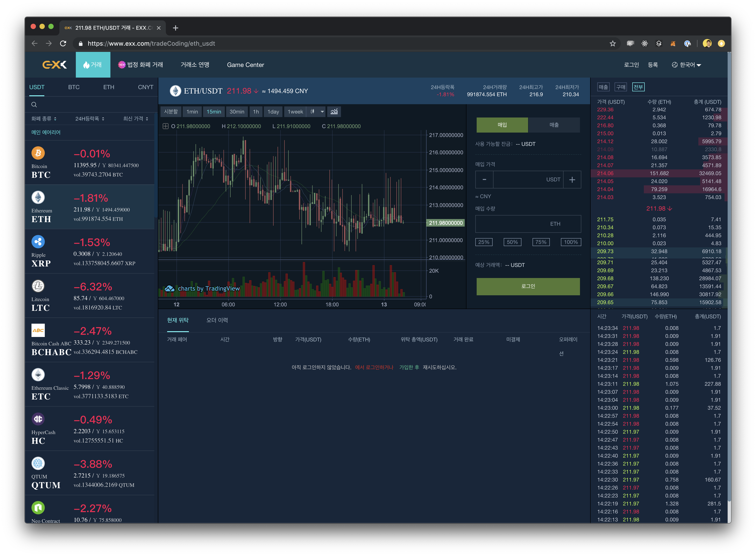Open the 오더 이력 order history tab
Screen dimensions: 756x556
[x=217, y=320]
